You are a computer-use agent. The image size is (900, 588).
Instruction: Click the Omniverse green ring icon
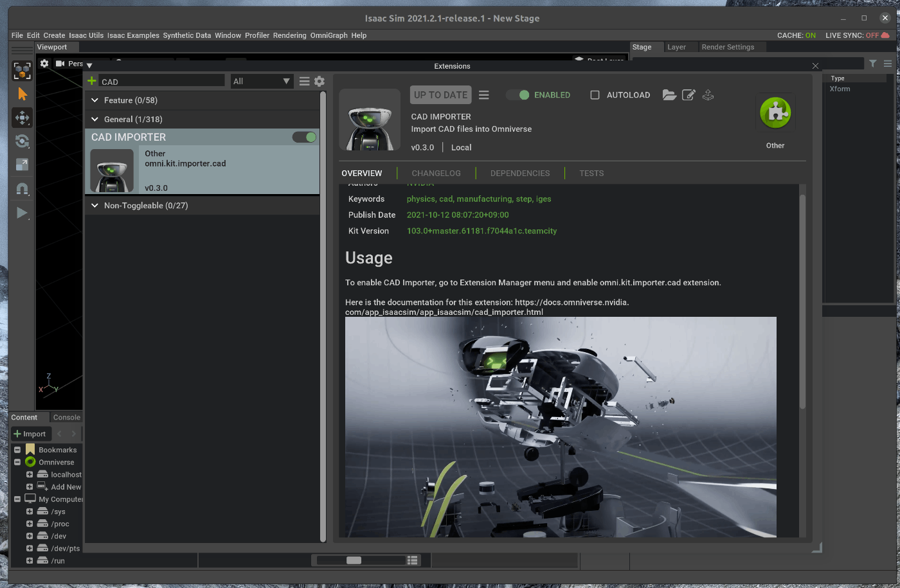click(30, 462)
